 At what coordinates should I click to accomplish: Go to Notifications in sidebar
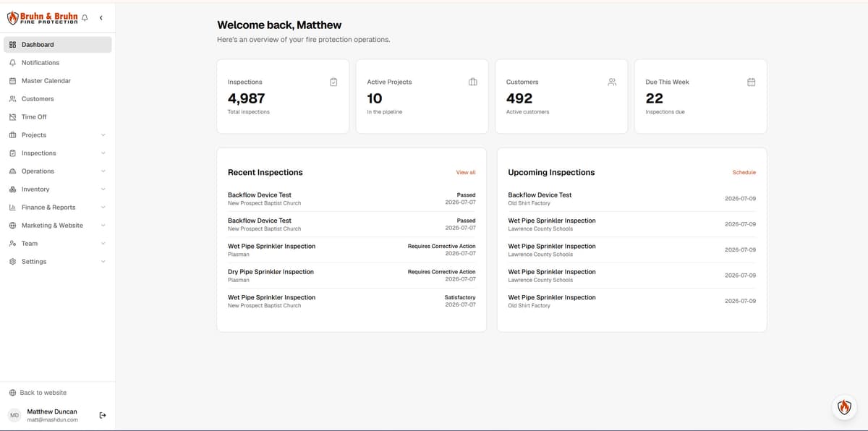(x=58, y=63)
